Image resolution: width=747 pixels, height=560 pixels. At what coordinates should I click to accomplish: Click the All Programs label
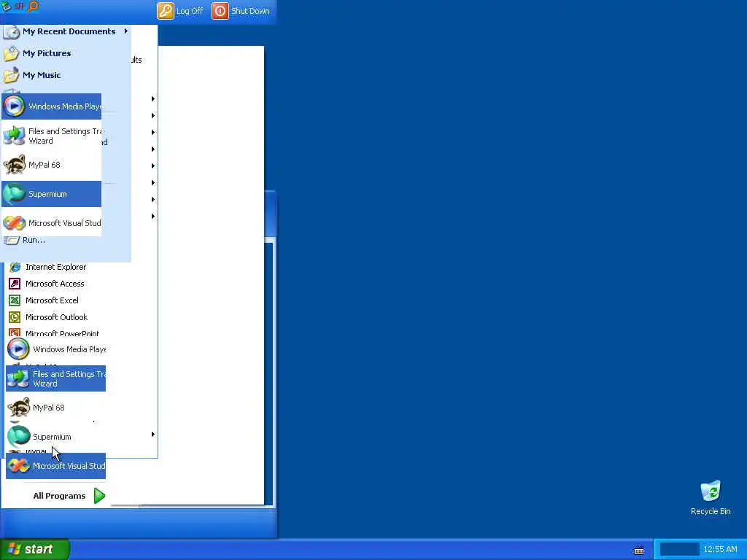(59, 496)
